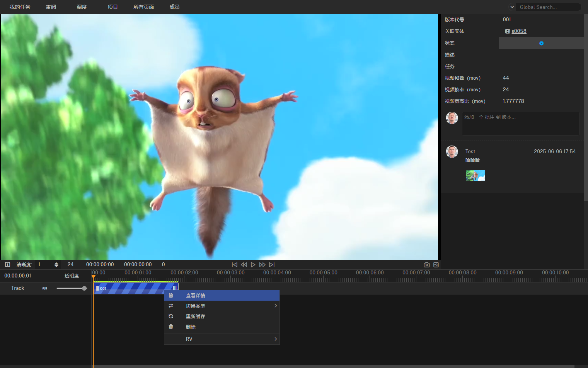
Task: Click the 视频宽高比 value 1.777778
Action: click(513, 101)
